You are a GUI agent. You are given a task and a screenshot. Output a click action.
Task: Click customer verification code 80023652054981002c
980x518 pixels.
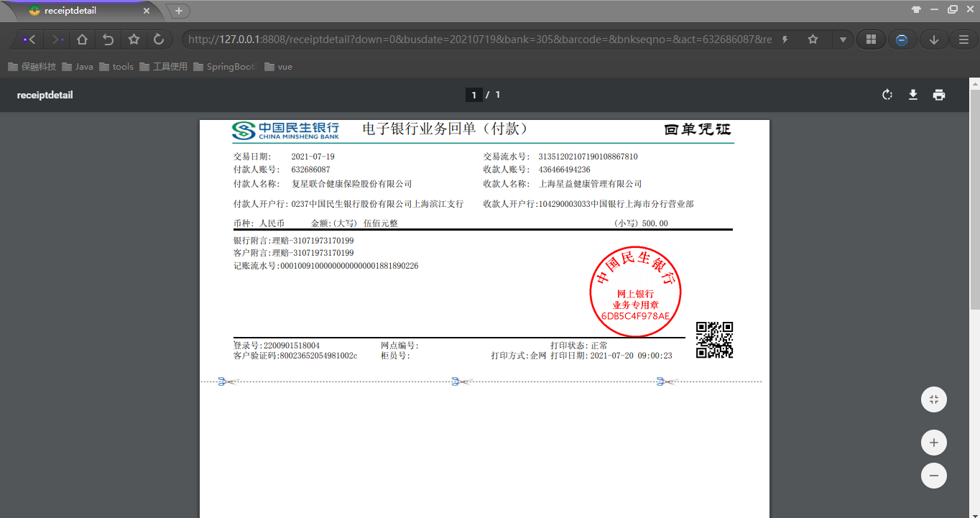(x=318, y=356)
